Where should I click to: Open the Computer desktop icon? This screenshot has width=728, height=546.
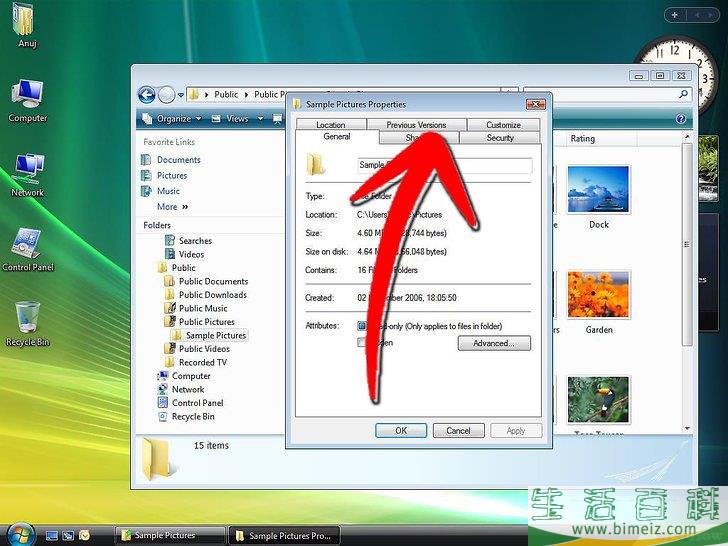27,101
